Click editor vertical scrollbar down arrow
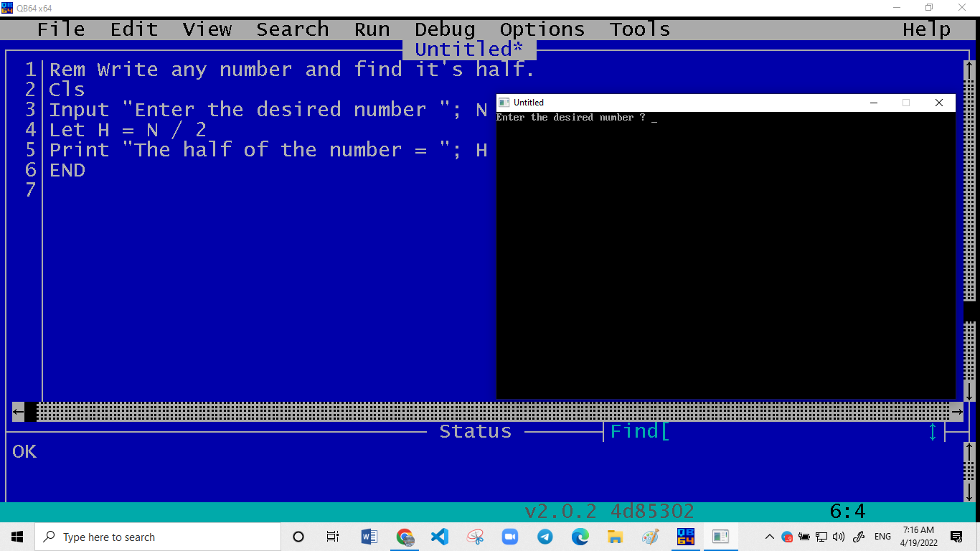Image resolution: width=980 pixels, height=551 pixels. point(969,392)
